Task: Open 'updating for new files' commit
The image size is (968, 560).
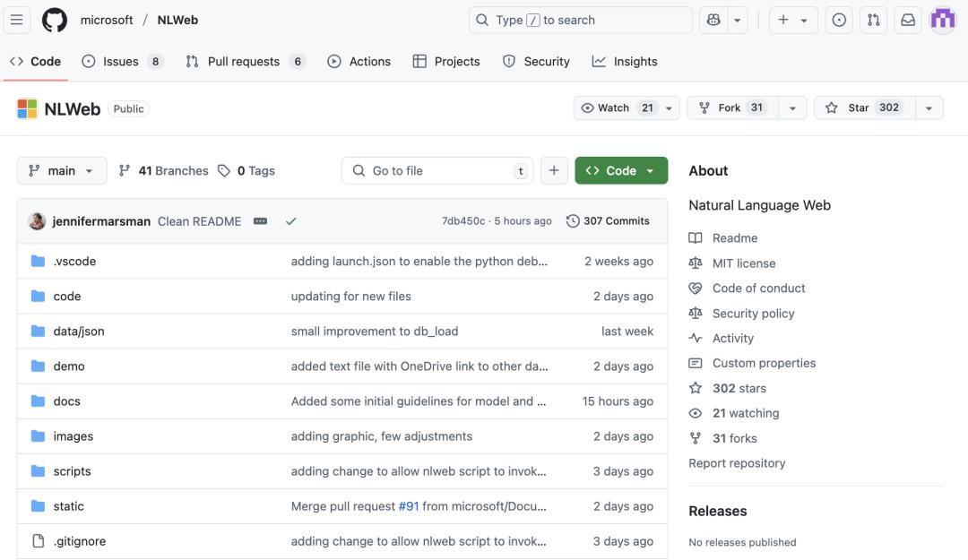Action: click(x=350, y=297)
